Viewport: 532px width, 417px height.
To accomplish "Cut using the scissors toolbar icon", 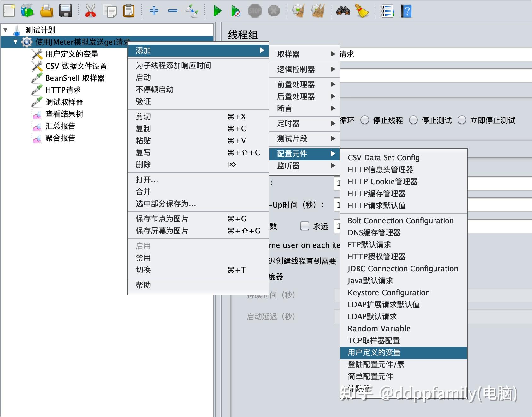I will (x=91, y=10).
